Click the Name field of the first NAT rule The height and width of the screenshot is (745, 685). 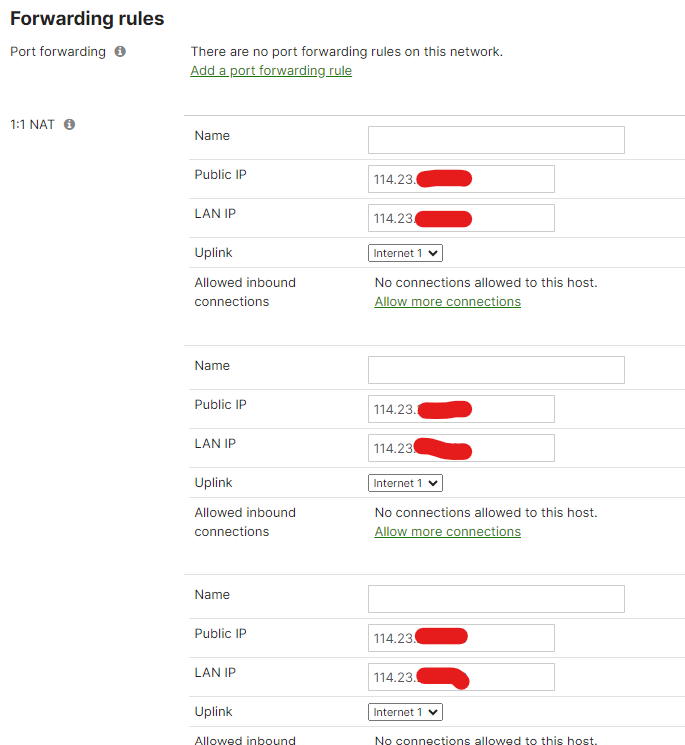[x=496, y=140]
